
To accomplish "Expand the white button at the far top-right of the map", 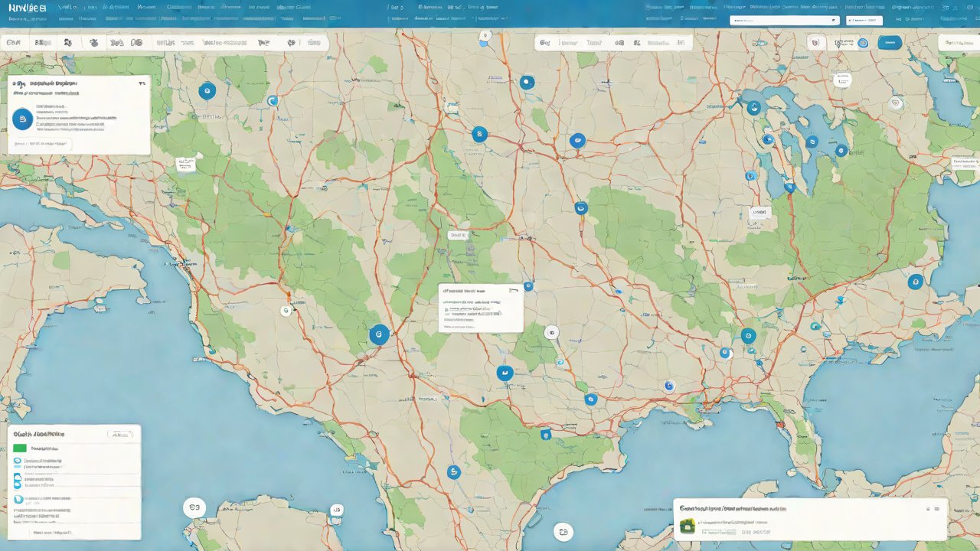I will tap(958, 43).
